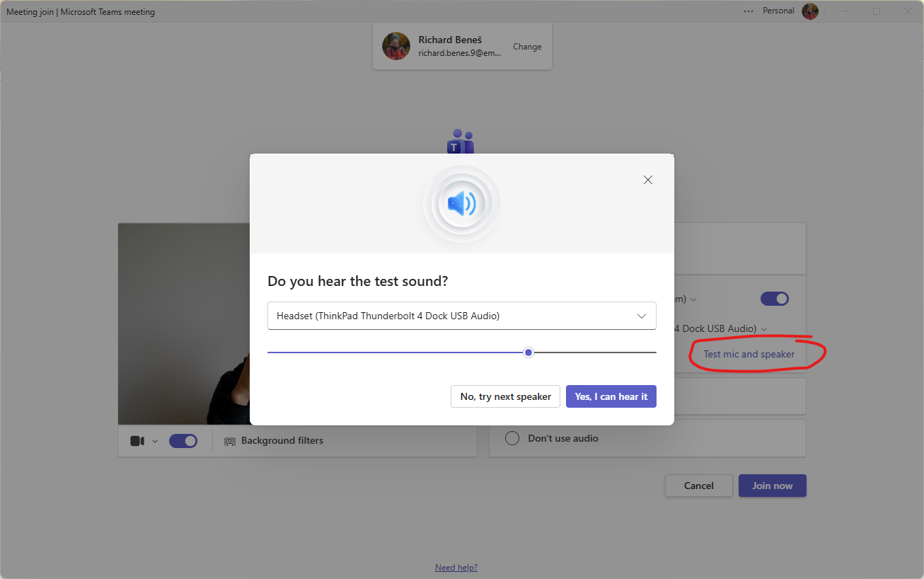Image resolution: width=924 pixels, height=579 pixels.
Task: Toggle the microphone switch off
Action: pos(775,299)
